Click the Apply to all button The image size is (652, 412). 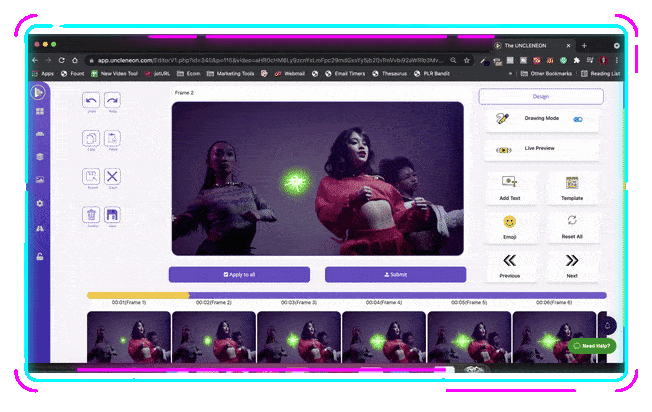[239, 274]
